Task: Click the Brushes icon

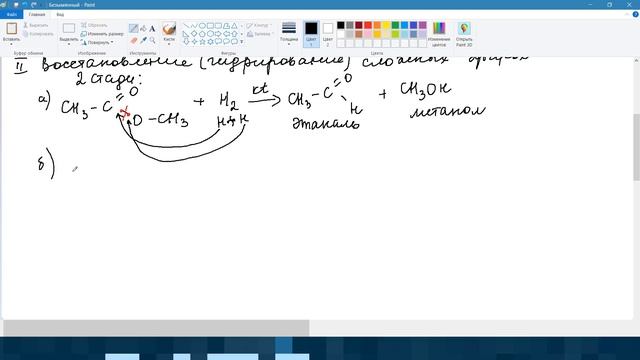Action: [x=169, y=29]
